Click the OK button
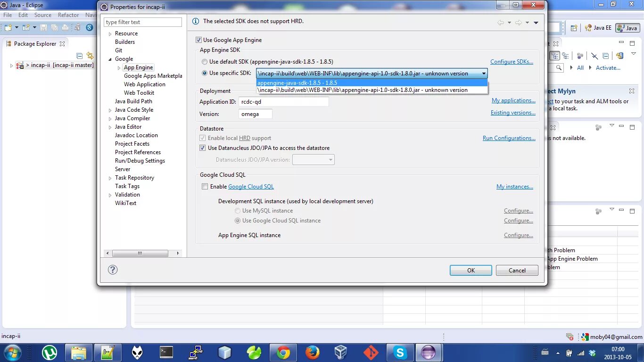 coord(471,271)
